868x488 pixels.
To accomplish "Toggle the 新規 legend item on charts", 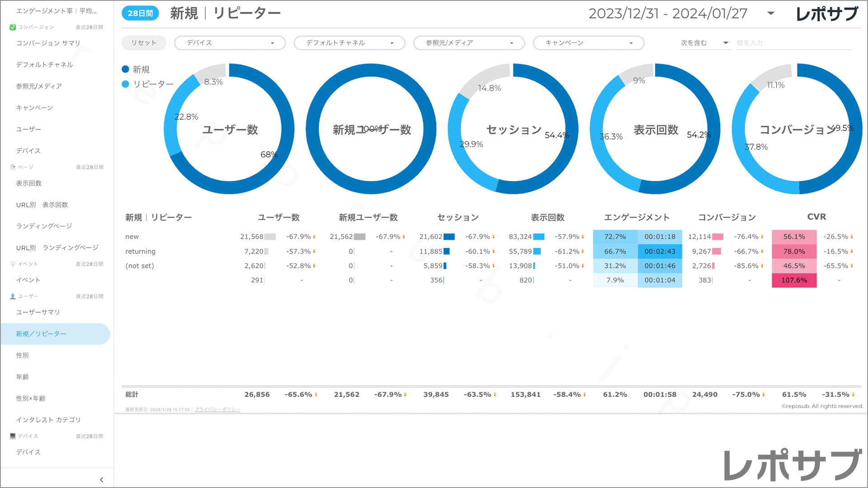I will 136,69.
